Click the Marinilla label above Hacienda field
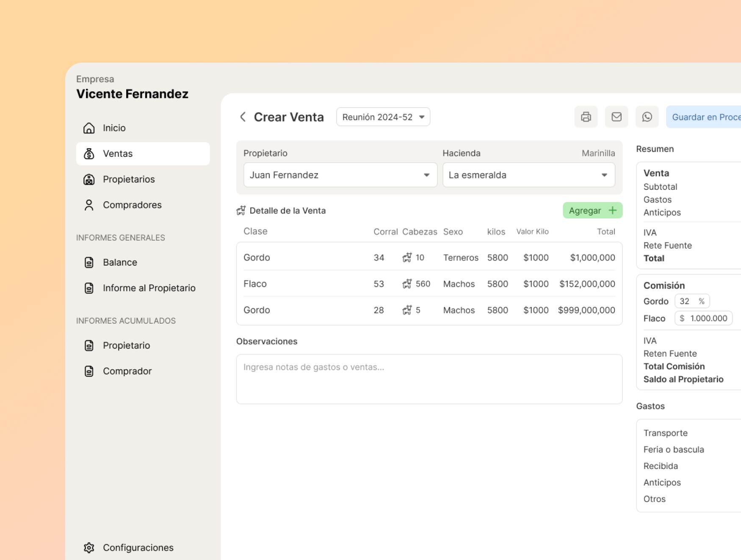 click(598, 153)
